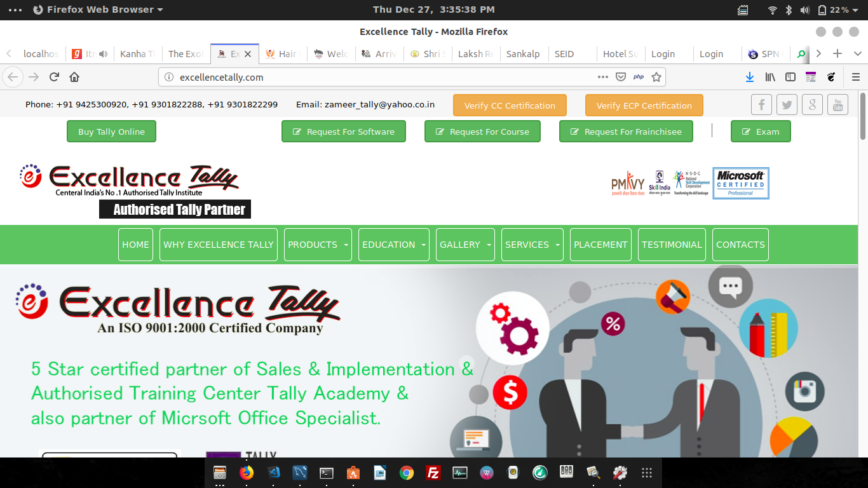Go forward in browser history
Image resolution: width=868 pixels, height=488 pixels.
coord(34,77)
